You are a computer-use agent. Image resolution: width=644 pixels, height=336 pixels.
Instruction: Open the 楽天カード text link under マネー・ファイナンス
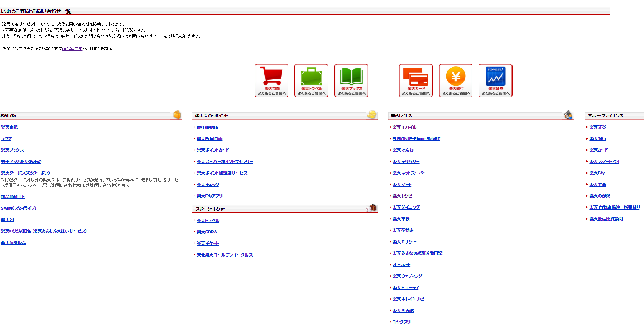(x=599, y=150)
